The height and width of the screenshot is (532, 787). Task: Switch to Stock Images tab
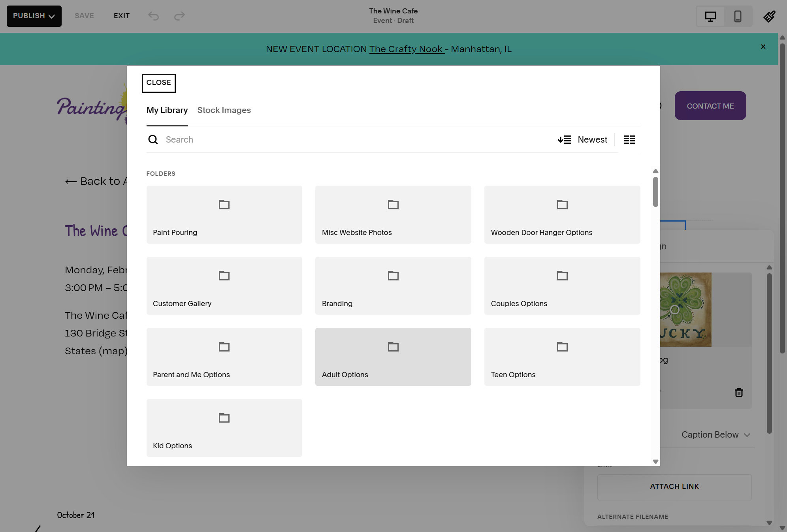tap(224, 110)
